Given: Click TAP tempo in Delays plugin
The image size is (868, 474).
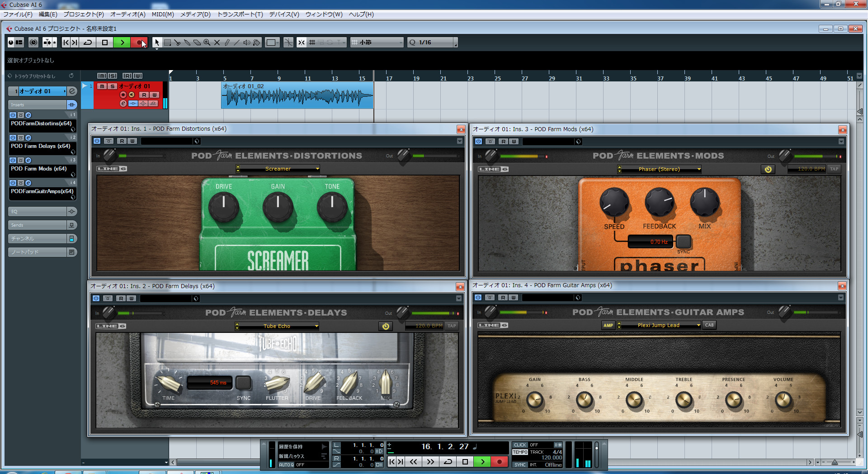Looking at the screenshot, I should tap(452, 326).
